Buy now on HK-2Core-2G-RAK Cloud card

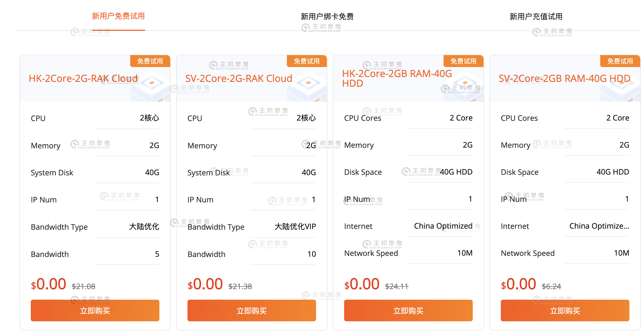pos(95,310)
